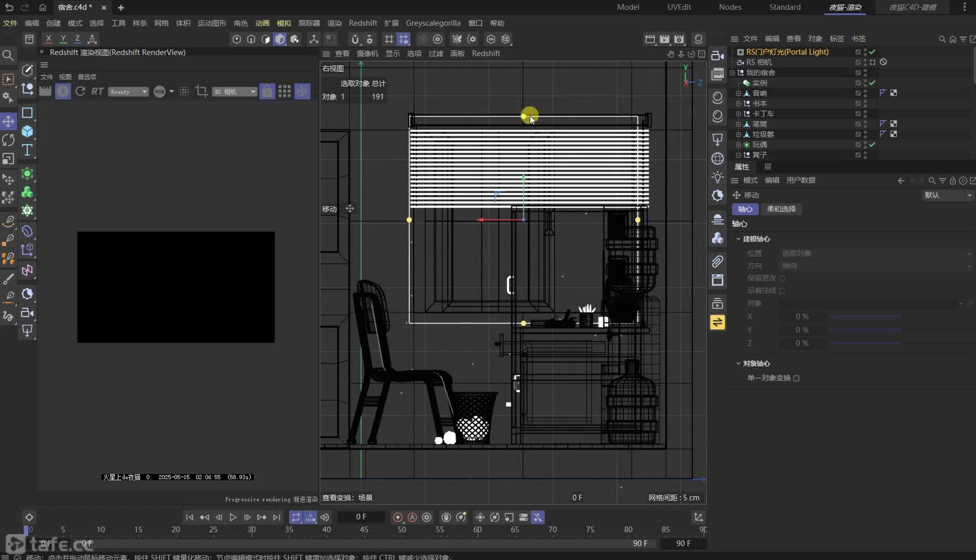Toggle the autokeying button

point(412,517)
